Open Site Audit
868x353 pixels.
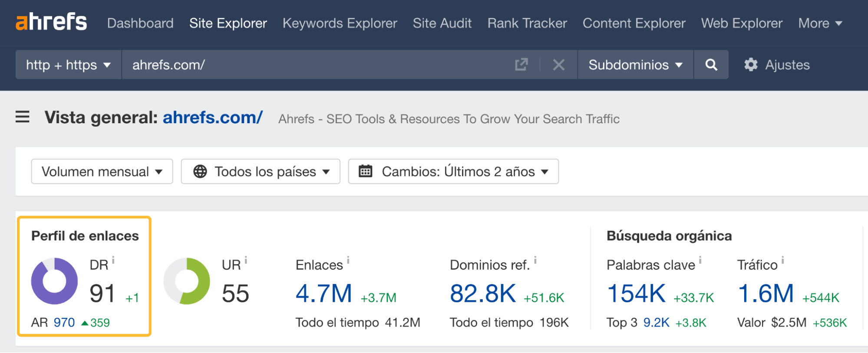pos(442,23)
